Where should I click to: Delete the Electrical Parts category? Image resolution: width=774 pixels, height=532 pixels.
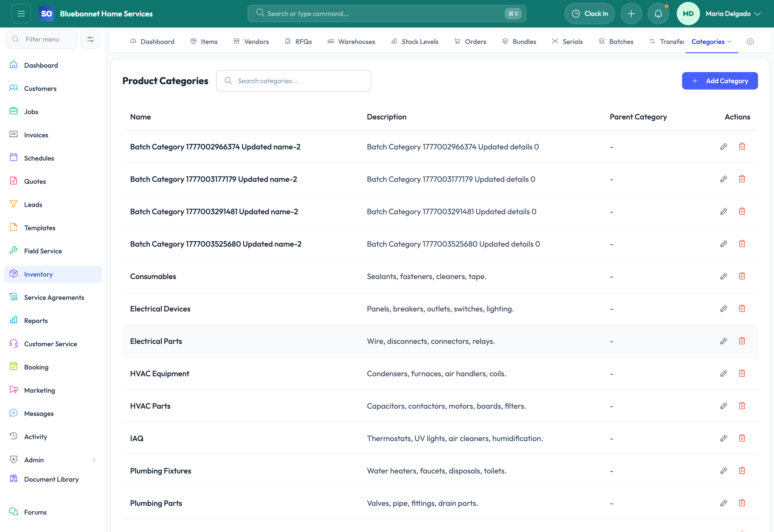coord(742,341)
